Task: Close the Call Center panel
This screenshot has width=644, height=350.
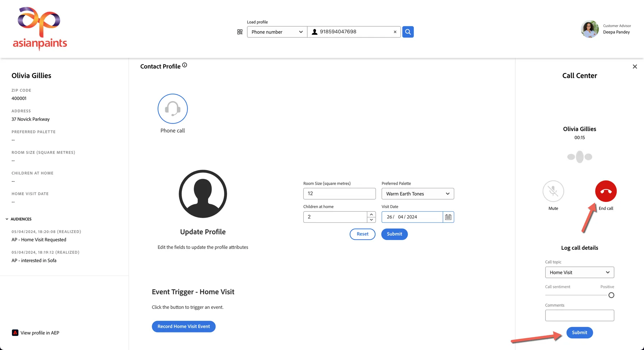Action: tap(635, 66)
